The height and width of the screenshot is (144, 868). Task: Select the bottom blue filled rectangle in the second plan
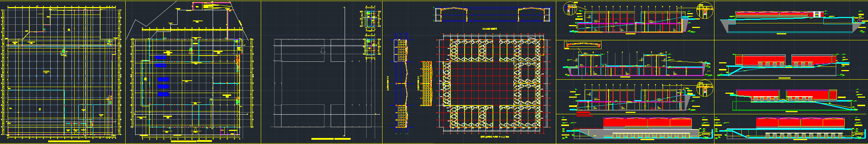click(x=163, y=94)
